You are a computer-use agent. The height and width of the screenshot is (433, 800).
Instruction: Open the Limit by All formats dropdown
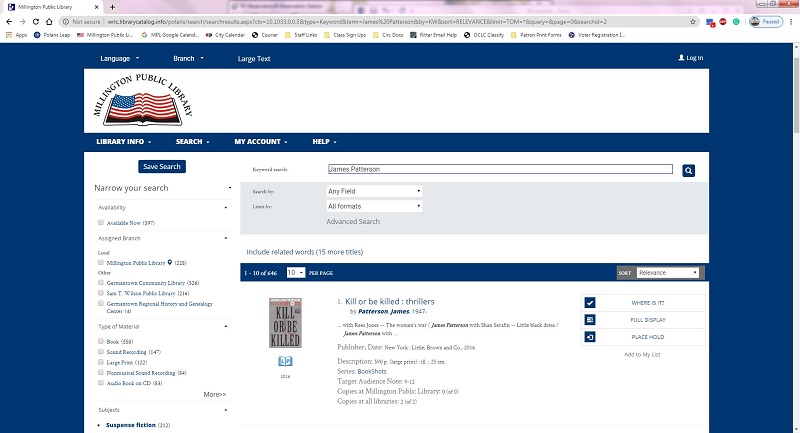tap(374, 206)
